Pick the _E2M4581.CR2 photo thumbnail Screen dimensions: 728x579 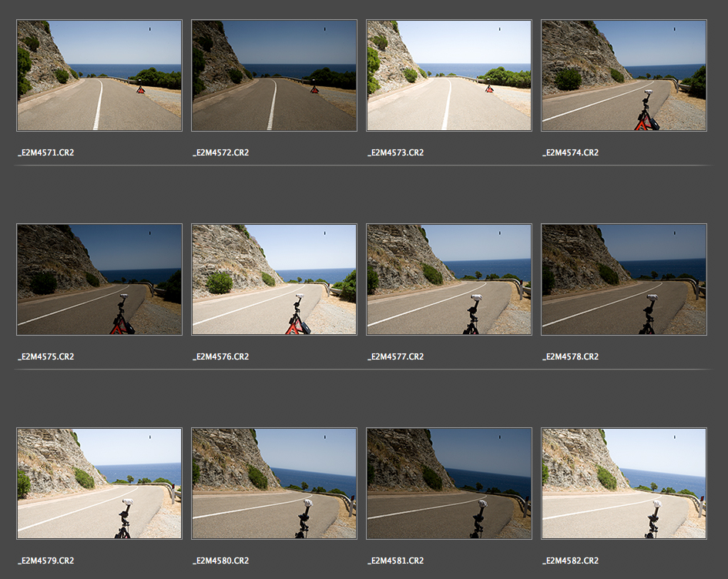[449, 484]
